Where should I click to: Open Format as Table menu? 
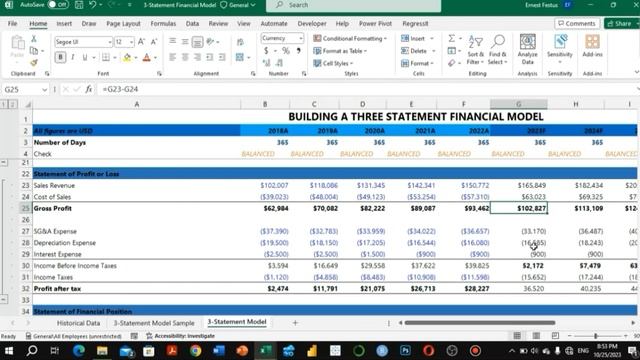[x=340, y=51]
